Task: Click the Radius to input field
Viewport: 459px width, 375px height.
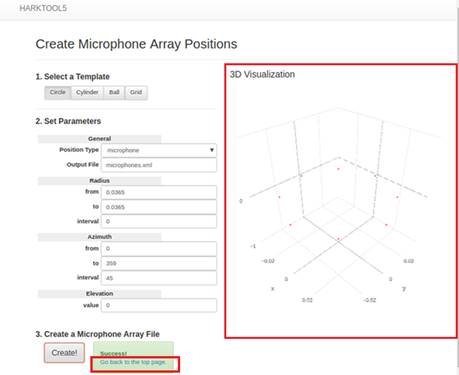Action: click(x=159, y=207)
